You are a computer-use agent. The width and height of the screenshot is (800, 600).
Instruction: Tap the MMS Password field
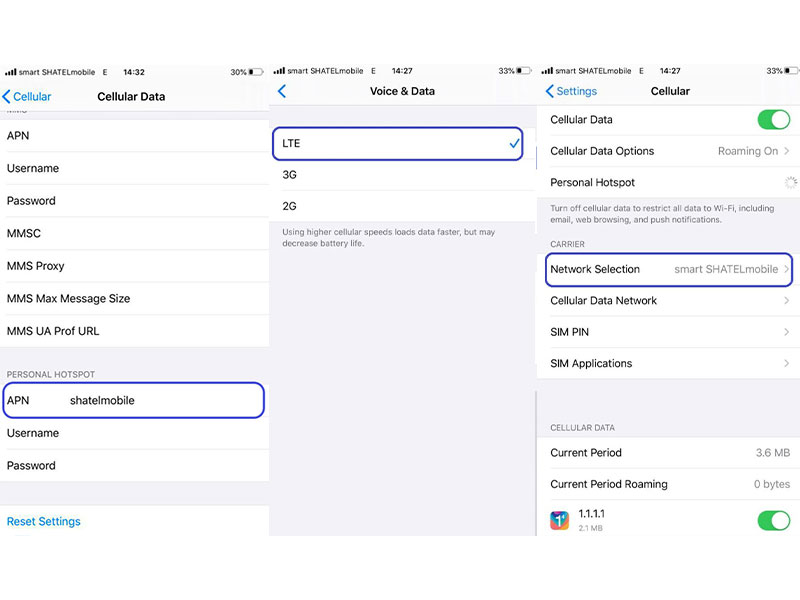tap(135, 201)
